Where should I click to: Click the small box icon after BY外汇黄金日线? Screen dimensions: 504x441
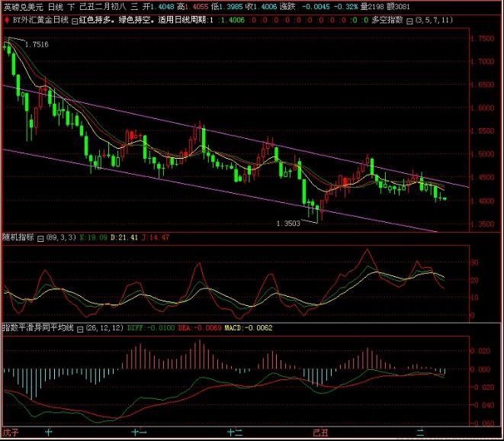74,21
